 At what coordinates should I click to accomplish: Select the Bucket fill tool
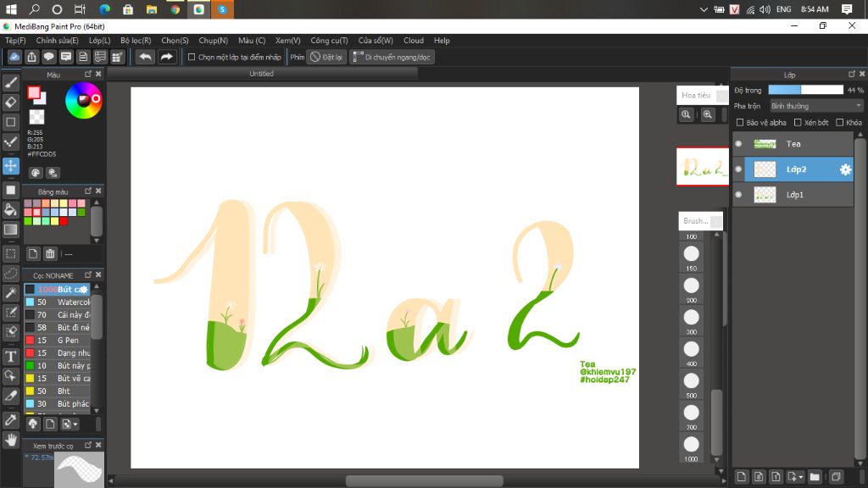coord(10,210)
